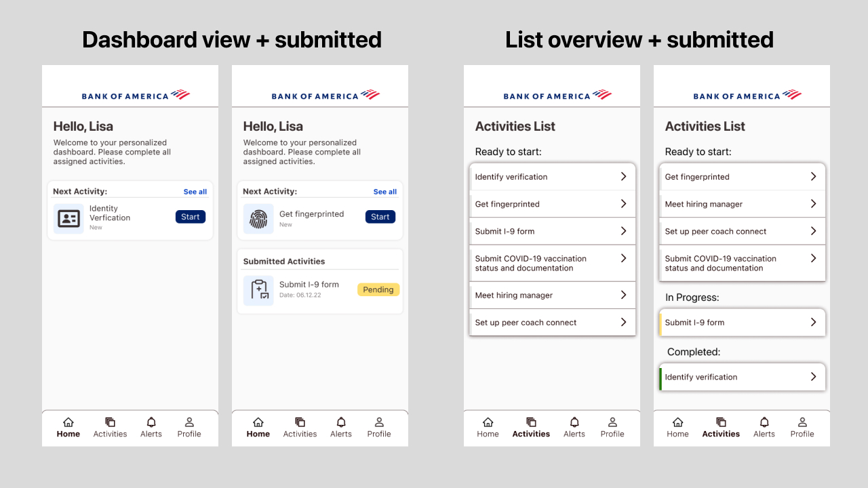The width and height of the screenshot is (868, 488).
Task: Open the Identify verification chevron under Completed
Action: coord(813,377)
